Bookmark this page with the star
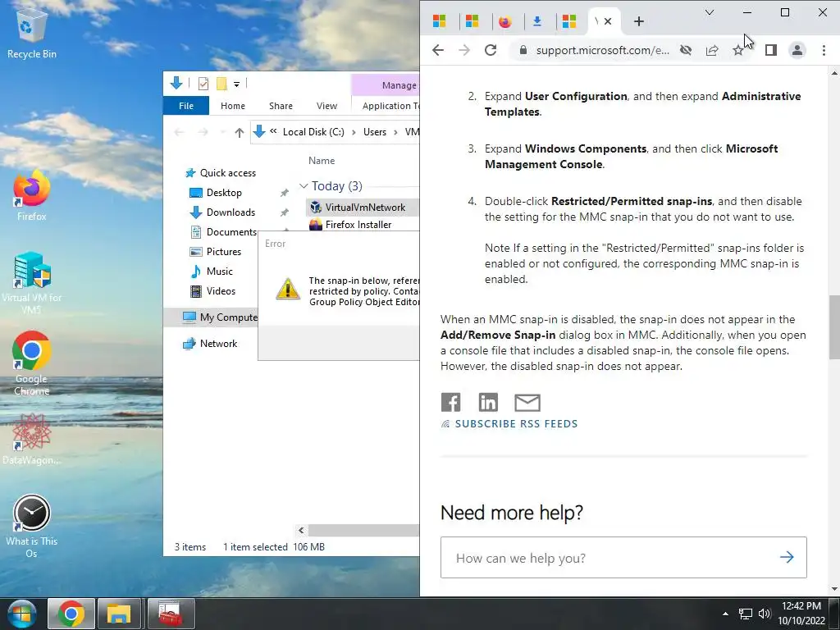 point(738,50)
